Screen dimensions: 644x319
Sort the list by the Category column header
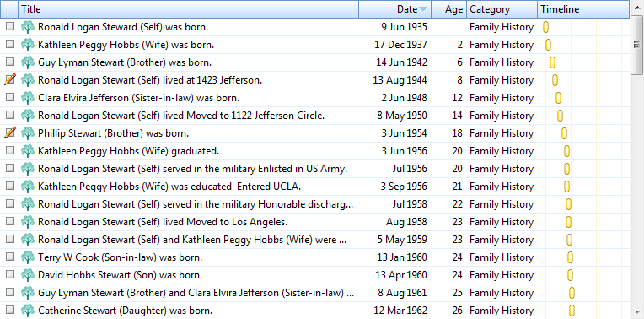click(x=502, y=9)
